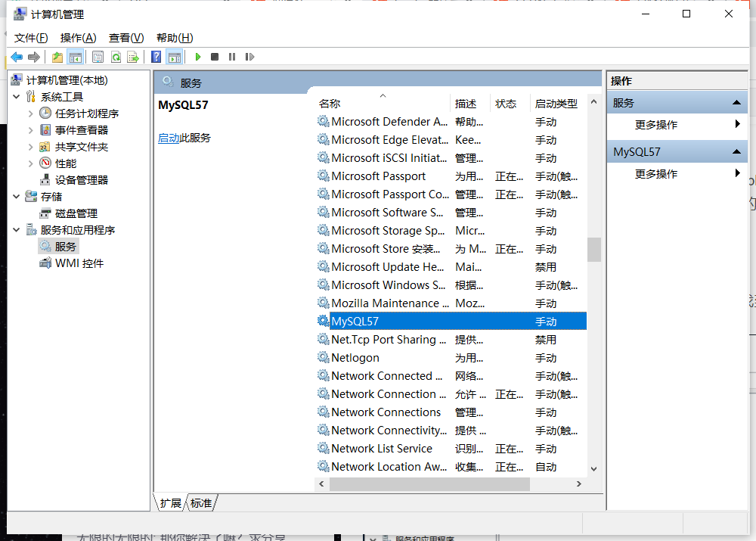The height and width of the screenshot is (541, 756).
Task: Click the Restart Service icon
Action: point(249,57)
